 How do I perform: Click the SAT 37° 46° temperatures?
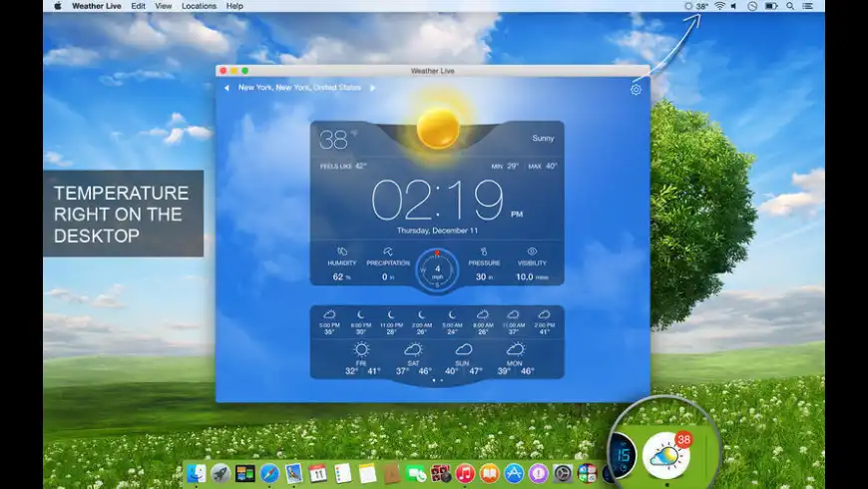pos(414,371)
